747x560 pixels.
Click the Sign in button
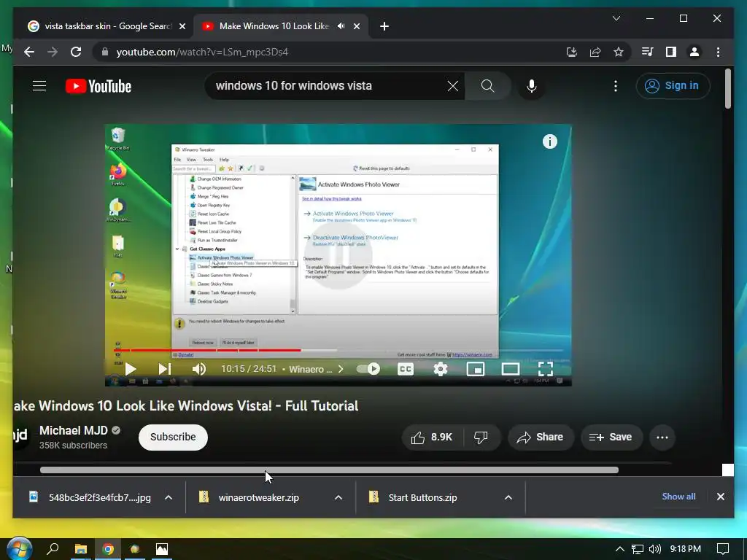[x=673, y=86]
